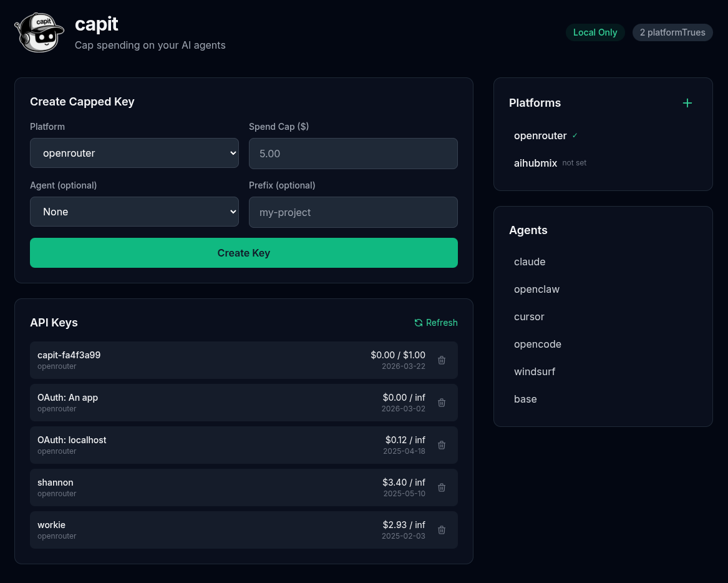Click the Local Only badge

click(595, 32)
